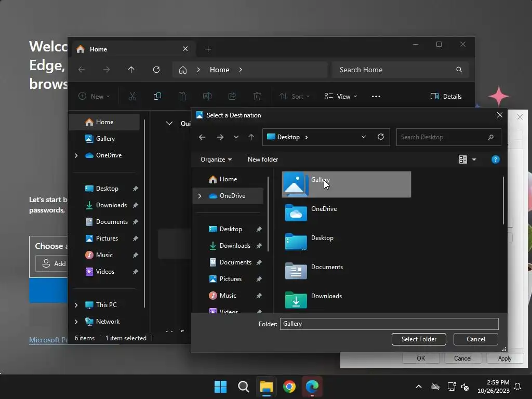Viewport: 532px width, 399px height.
Task: Select Pictures in dialog navigation pane
Action: point(228,279)
